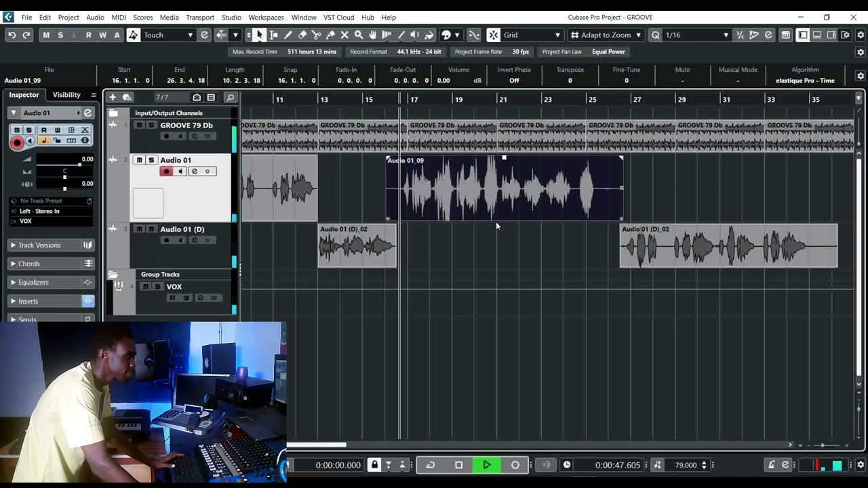Click the Undo arrow in toolbar
The height and width of the screenshot is (488, 868).
(12, 35)
